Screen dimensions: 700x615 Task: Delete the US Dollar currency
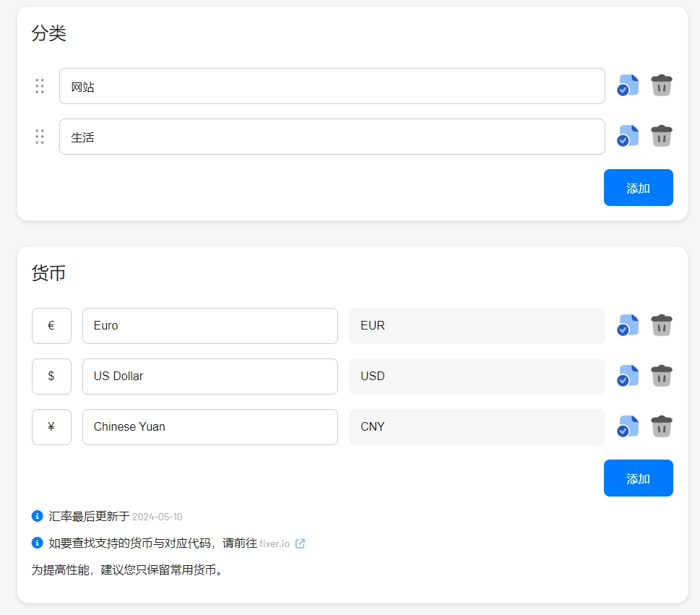661,376
